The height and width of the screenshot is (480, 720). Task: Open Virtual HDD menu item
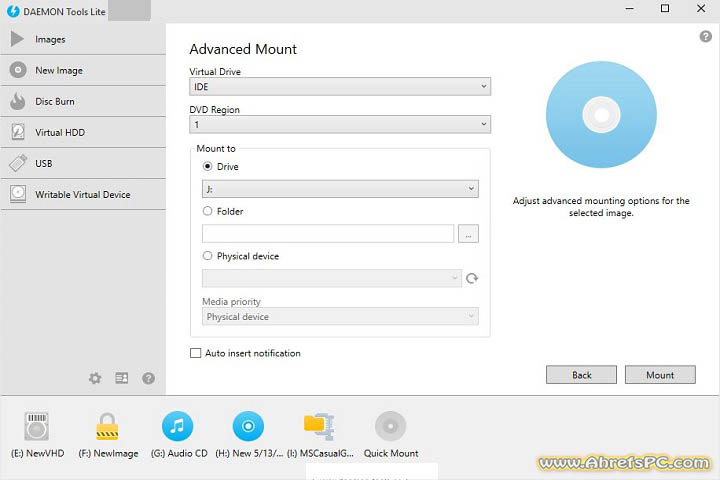click(83, 132)
